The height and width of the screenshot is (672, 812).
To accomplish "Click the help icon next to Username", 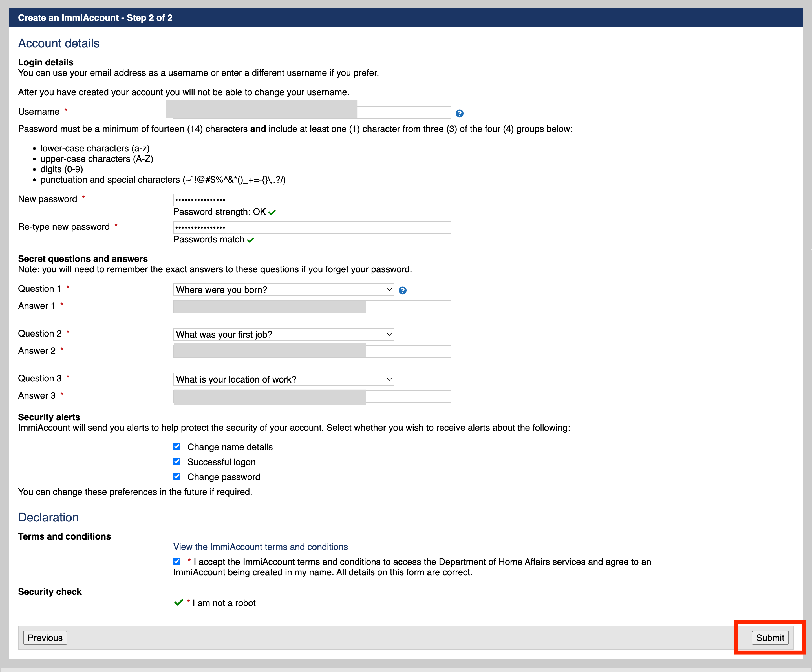I will [459, 113].
